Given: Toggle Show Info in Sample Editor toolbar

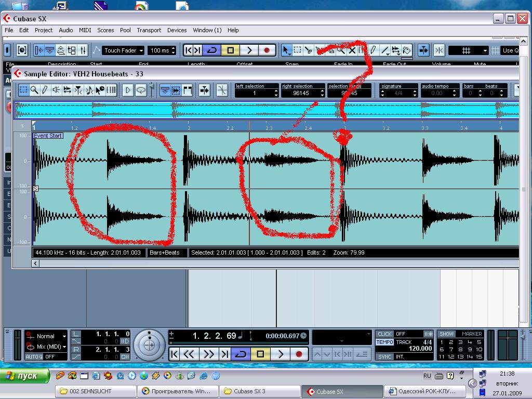Looking at the screenshot, I should coord(165,90).
